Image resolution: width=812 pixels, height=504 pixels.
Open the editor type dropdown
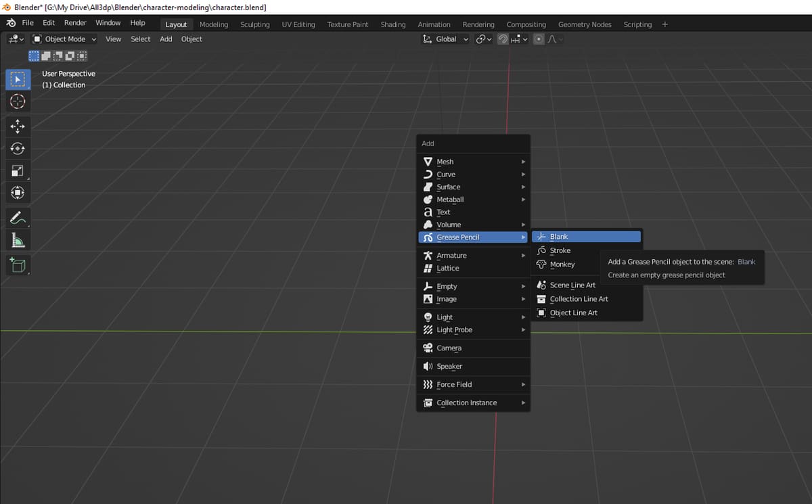pos(16,39)
